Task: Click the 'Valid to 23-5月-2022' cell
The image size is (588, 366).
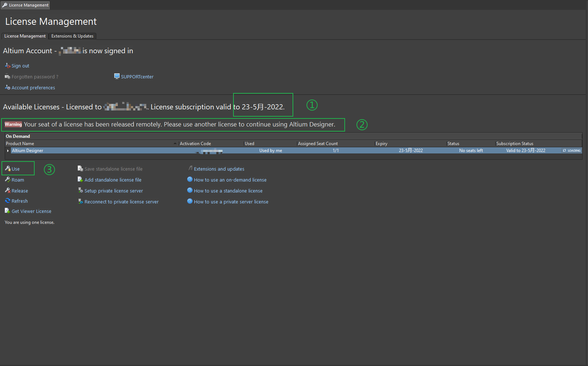Action: point(526,151)
